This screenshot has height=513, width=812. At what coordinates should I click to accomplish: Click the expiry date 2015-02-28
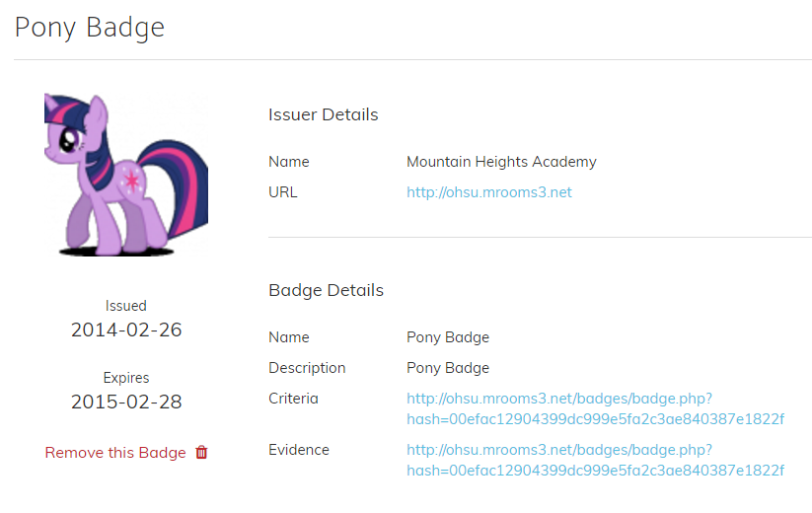pos(126,402)
